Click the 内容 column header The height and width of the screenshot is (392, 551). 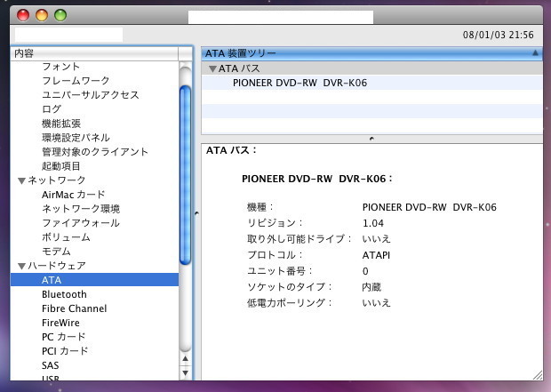click(94, 53)
